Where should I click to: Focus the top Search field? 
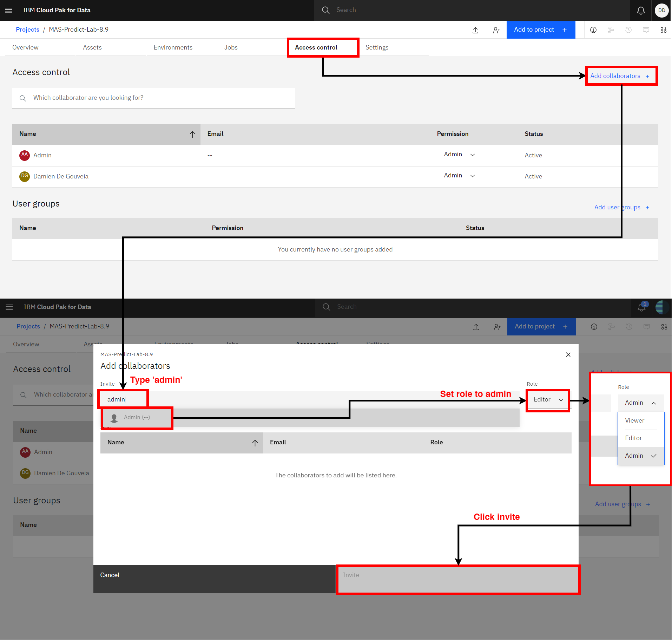472,10
